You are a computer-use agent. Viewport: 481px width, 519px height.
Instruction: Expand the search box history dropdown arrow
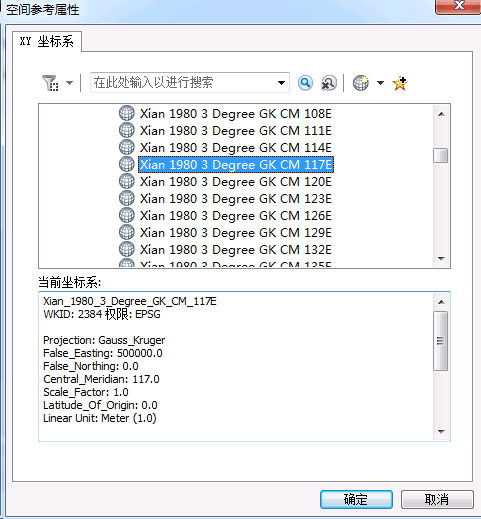point(282,83)
